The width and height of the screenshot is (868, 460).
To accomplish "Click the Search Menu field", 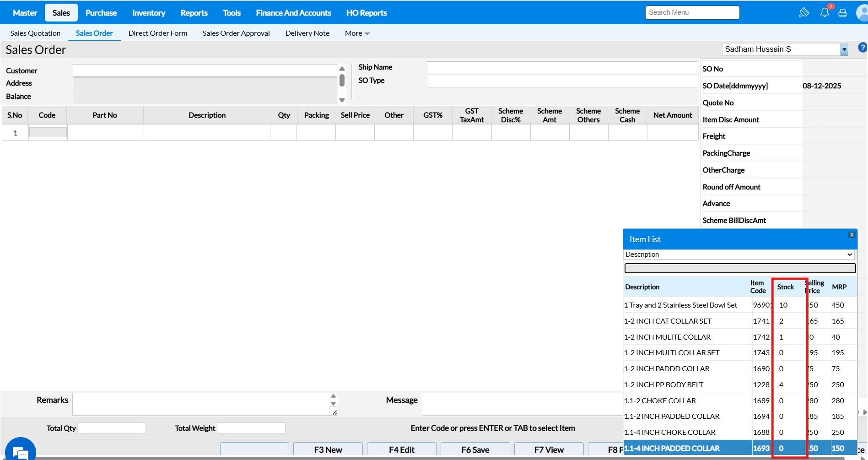I will [x=692, y=13].
